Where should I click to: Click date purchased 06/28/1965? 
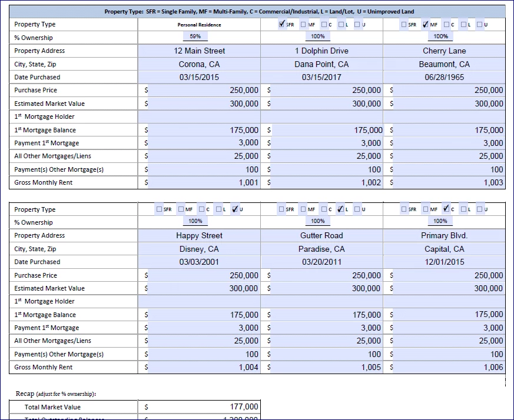444,77
